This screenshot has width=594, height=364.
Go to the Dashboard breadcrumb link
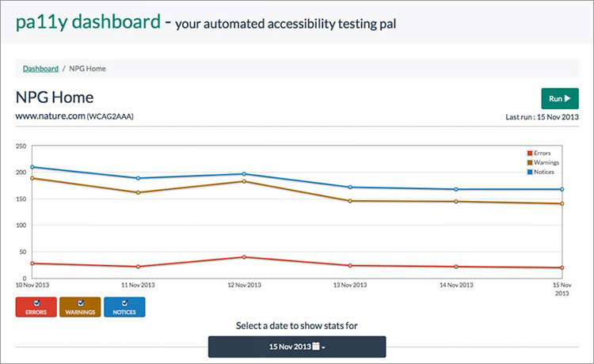[x=40, y=69]
